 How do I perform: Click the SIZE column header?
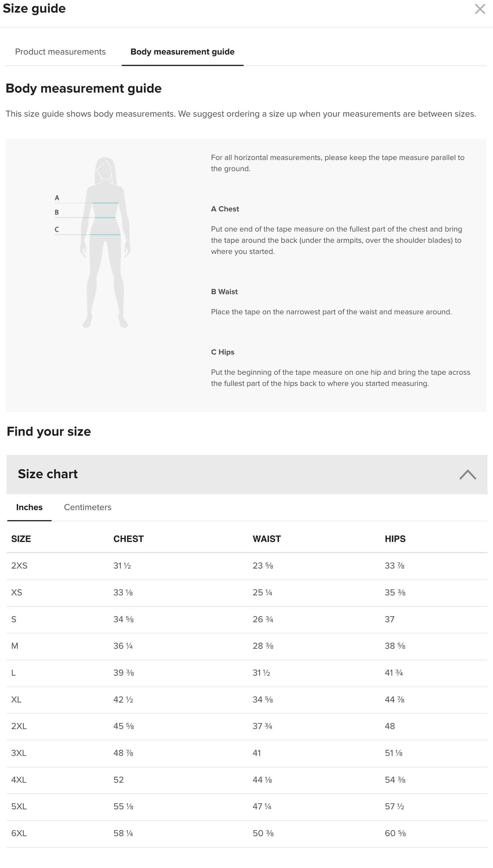pos(21,539)
